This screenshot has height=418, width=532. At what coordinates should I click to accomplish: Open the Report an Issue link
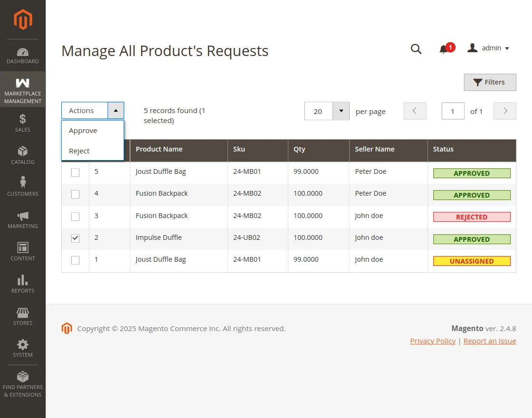point(490,341)
